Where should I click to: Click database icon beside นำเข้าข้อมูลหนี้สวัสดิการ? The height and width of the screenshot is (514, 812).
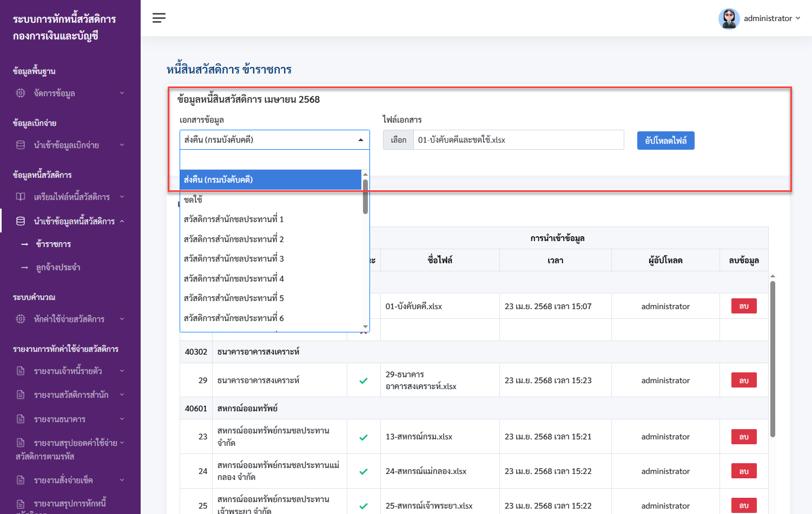click(x=21, y=221)
